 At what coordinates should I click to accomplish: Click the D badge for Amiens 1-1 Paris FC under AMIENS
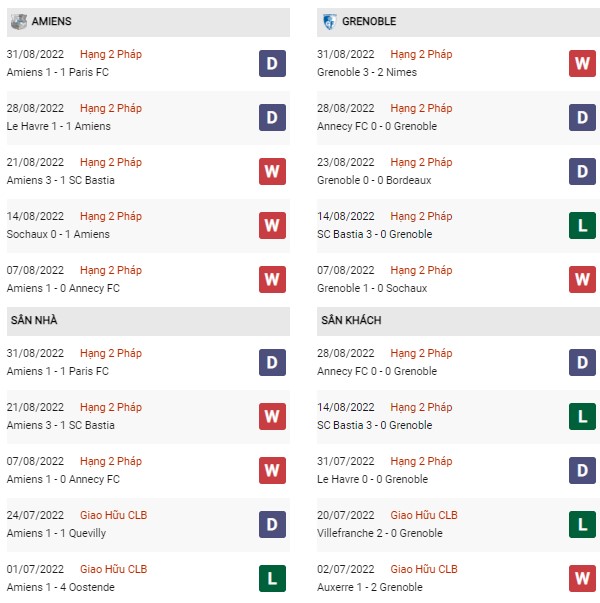[x=272, y=63]
